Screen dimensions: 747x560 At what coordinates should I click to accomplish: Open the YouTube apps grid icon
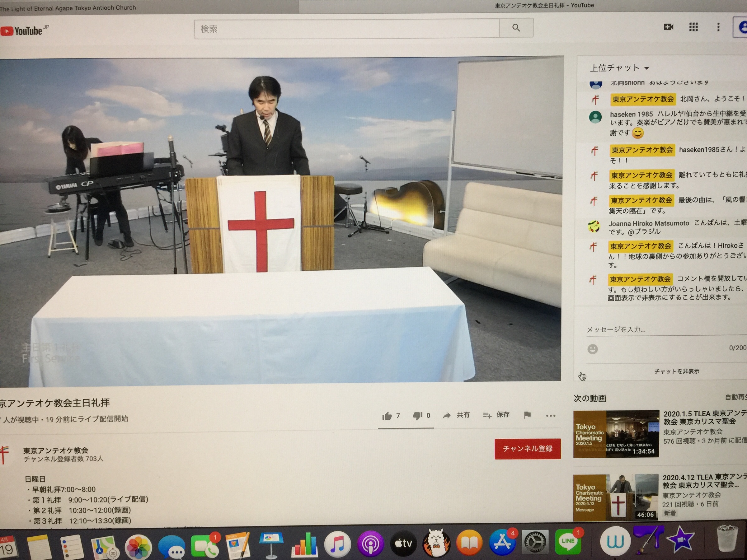coord(693,27)
